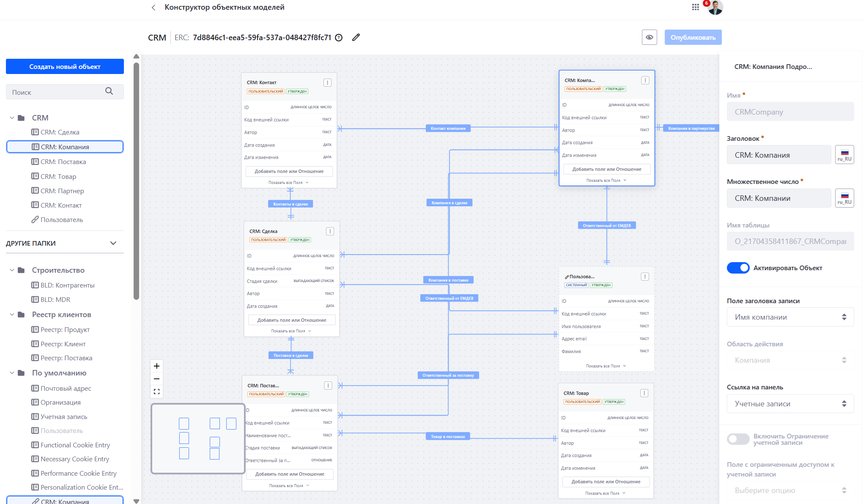Click Поставки в сделке relation label

point(291,356)
